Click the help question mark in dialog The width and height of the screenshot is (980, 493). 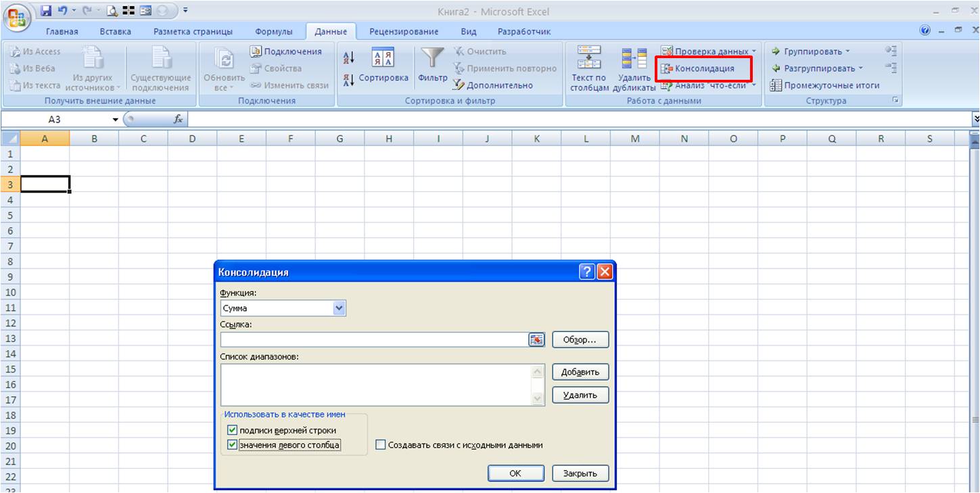click(x=587, y=272)
